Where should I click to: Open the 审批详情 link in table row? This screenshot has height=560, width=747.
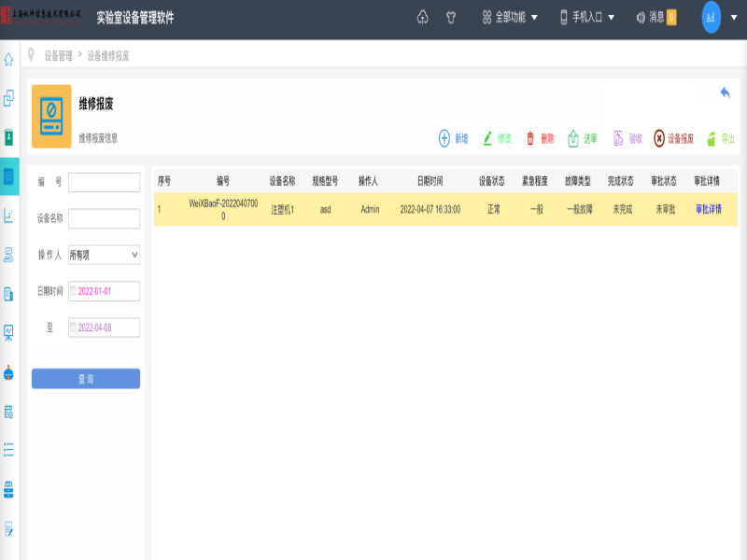point(708,210)
